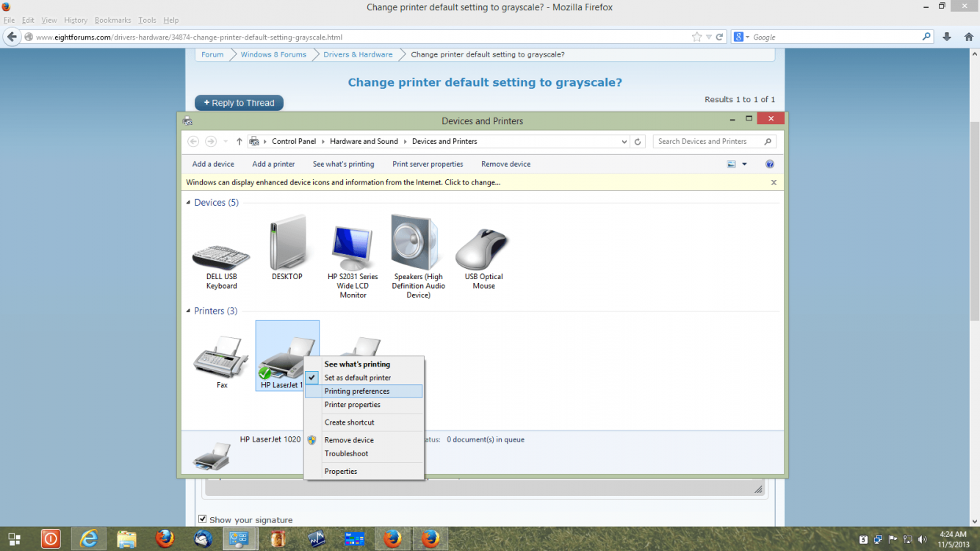Click Print server properties toolbar button
The width and height of the screenshot is (980, 551).
pos(428,165)
